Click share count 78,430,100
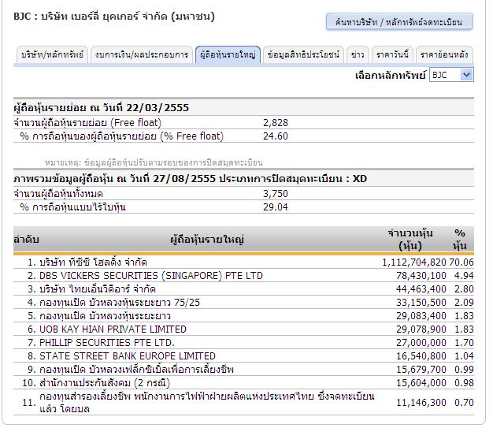504x428 pixels. [x=421, y=276]
